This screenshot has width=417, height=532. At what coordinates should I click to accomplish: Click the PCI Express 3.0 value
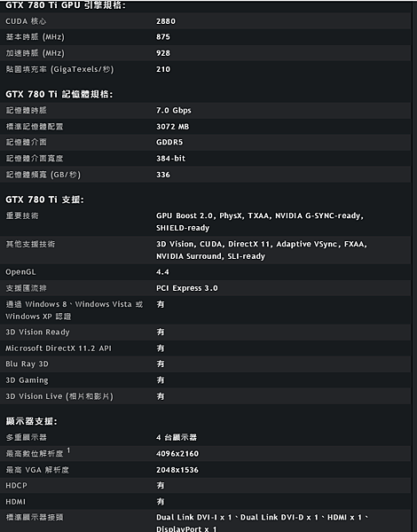pyautogui.click(x=187, y=288)
